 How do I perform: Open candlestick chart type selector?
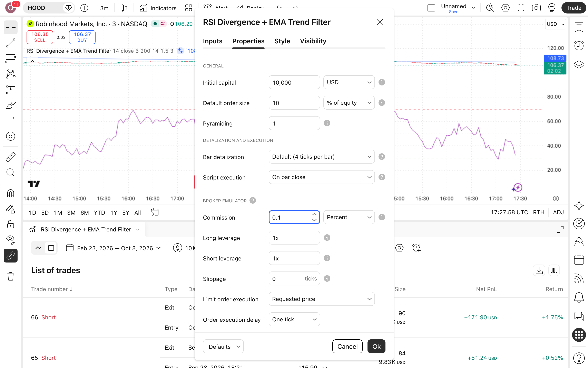[124, 8]
